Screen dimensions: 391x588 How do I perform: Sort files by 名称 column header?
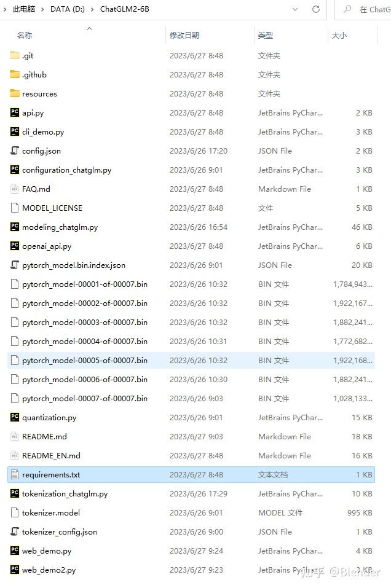point(25,35)
